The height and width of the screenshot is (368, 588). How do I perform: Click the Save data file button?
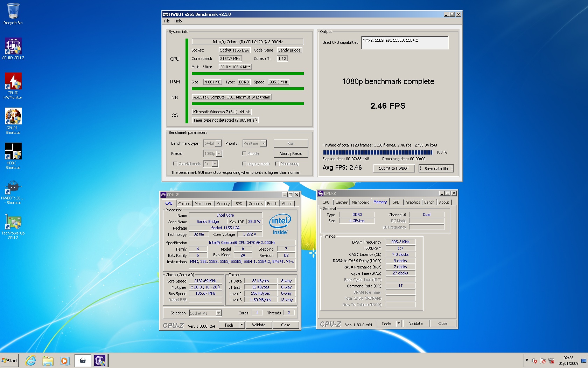click(x=436, y=169)
